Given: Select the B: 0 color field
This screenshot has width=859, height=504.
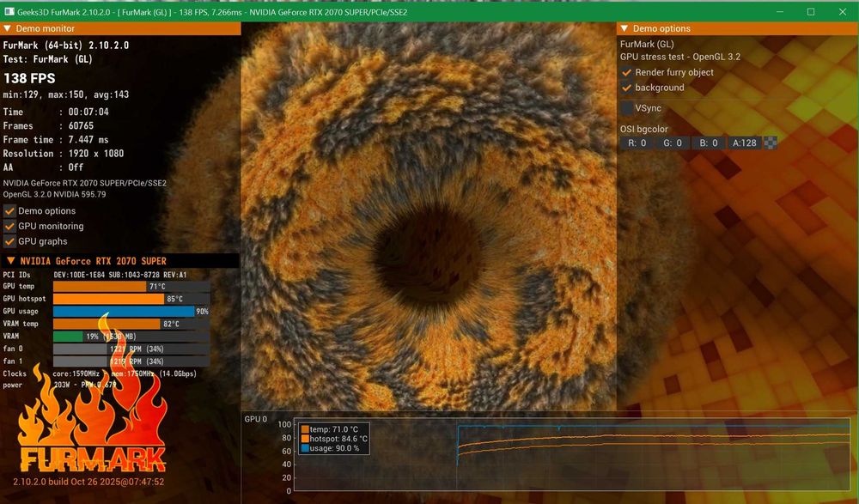Looking at the screenshot, I should (709, 143).
